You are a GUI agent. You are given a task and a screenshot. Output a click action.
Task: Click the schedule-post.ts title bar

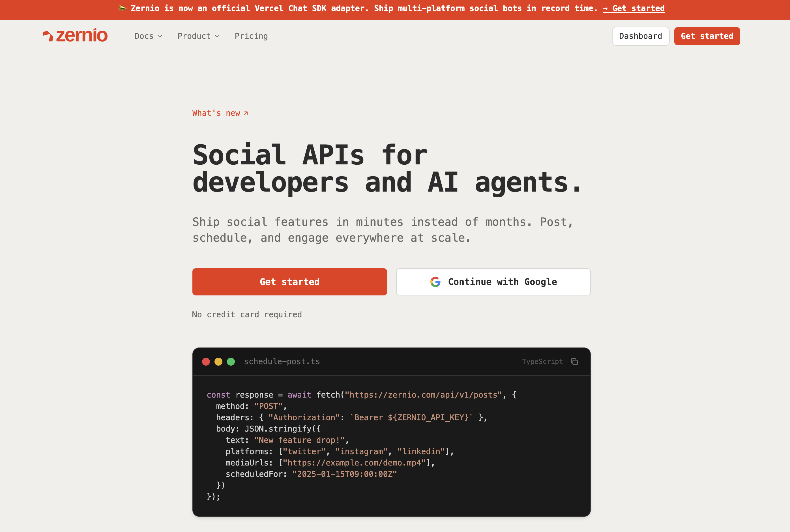pyautogui.click(x=282, y=362)
